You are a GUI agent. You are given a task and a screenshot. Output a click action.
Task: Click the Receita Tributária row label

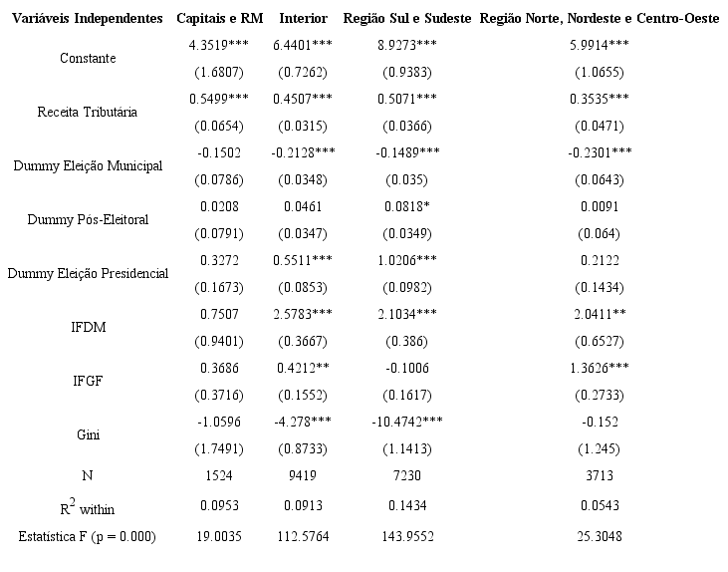pyautogui.click(x=88, y=113)
